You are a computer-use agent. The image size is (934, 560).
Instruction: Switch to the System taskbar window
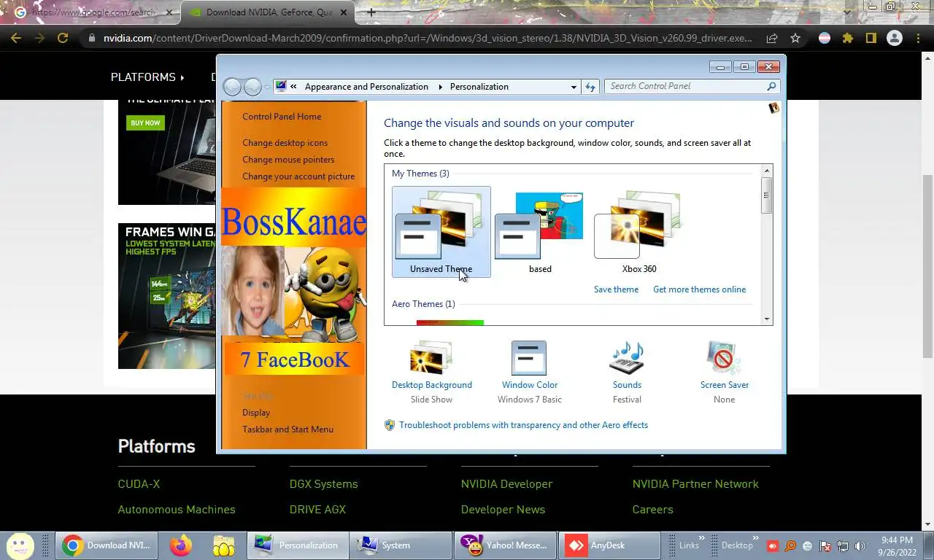pos(401,545)
